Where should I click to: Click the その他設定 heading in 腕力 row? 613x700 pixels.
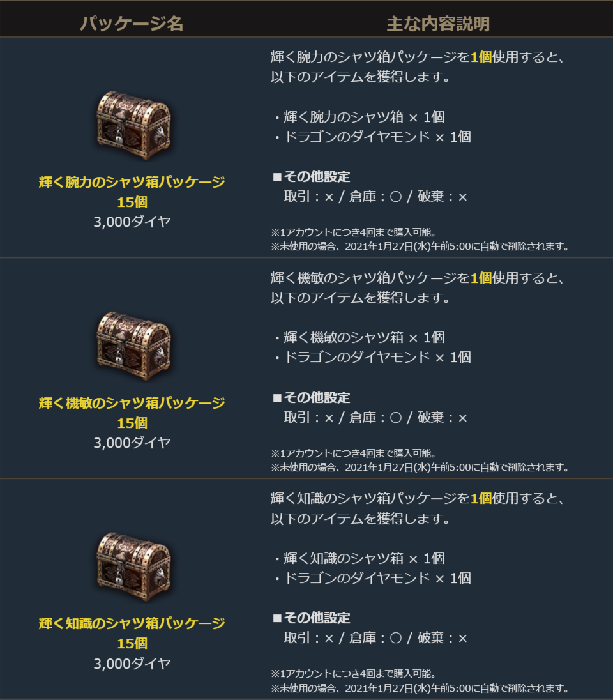click(x=312, y=177)
